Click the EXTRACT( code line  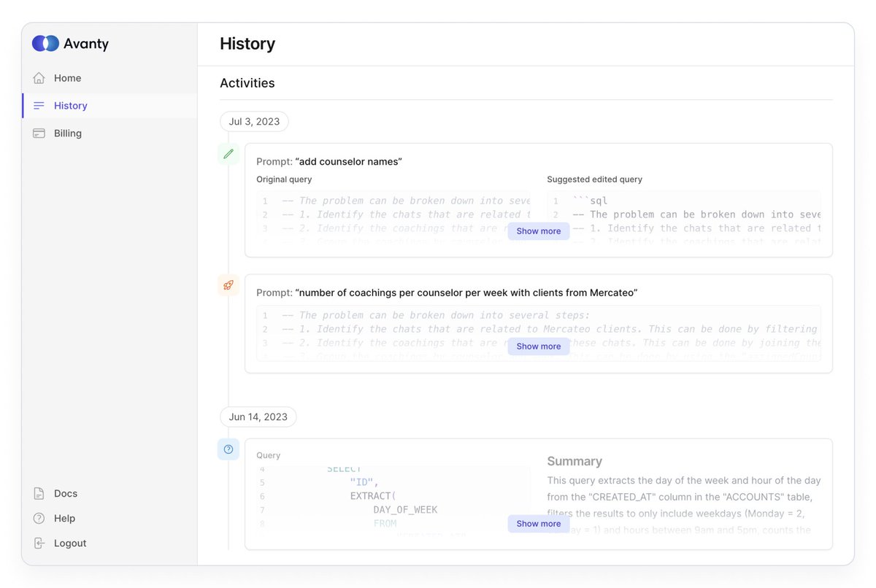click(x=373, y=497)
